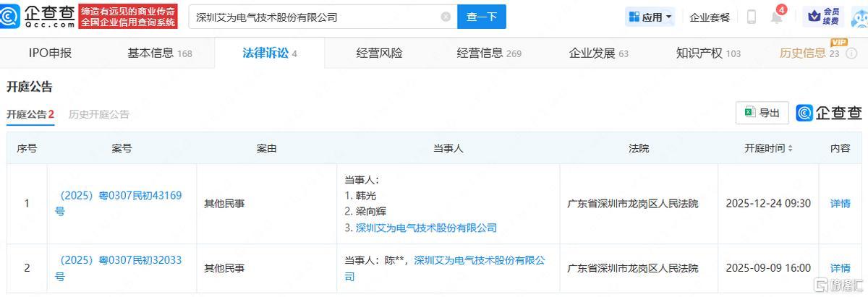The height and width of the screenshot is (297, 868).
Task: Select the 法律诉讼 tab
Action: 270,53
